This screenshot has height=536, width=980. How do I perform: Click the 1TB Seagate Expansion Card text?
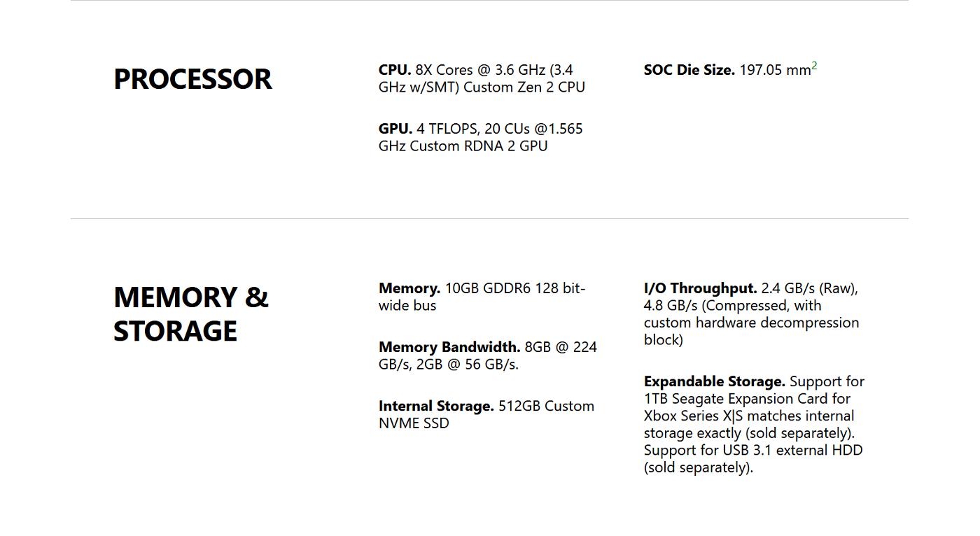pyautogui.click(x=748, y=399)
